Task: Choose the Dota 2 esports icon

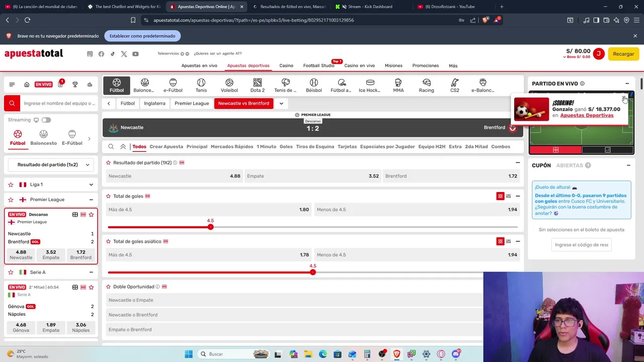Action: tap(258, 85)
